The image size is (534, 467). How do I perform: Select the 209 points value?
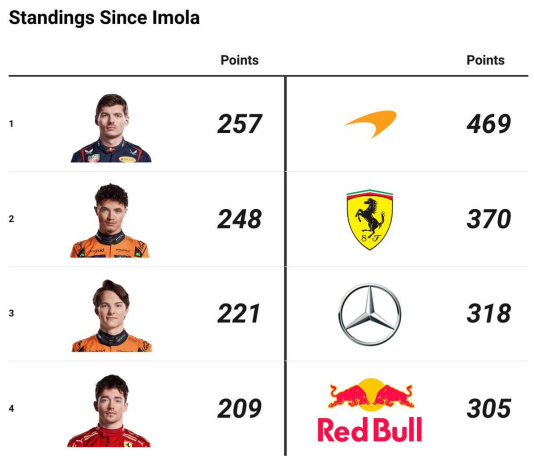pos(240,408)
